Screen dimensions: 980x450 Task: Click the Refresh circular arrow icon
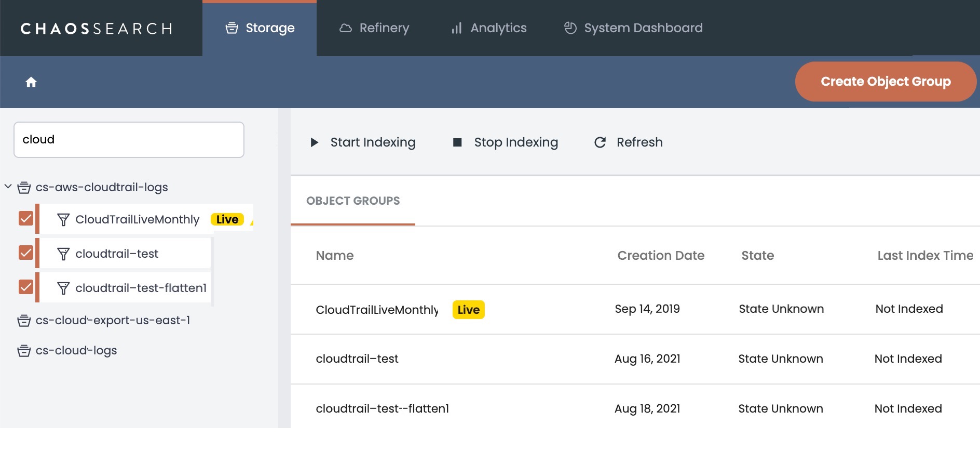coord(600,142)
